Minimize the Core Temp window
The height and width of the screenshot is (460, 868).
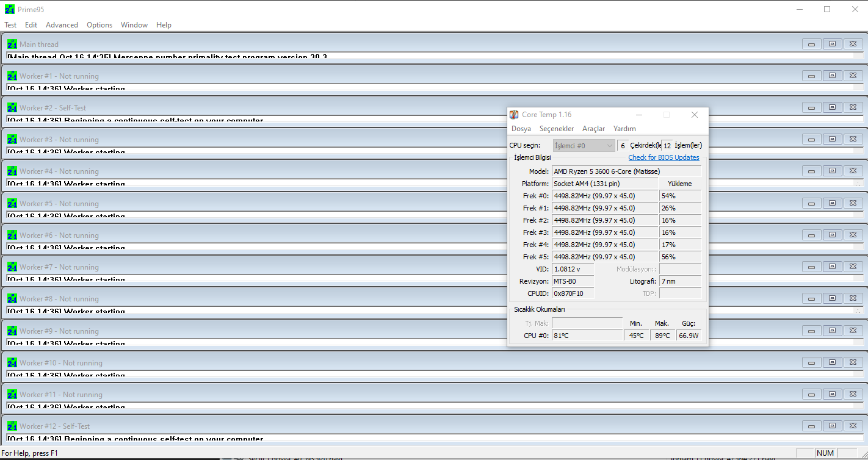(638, 115)
